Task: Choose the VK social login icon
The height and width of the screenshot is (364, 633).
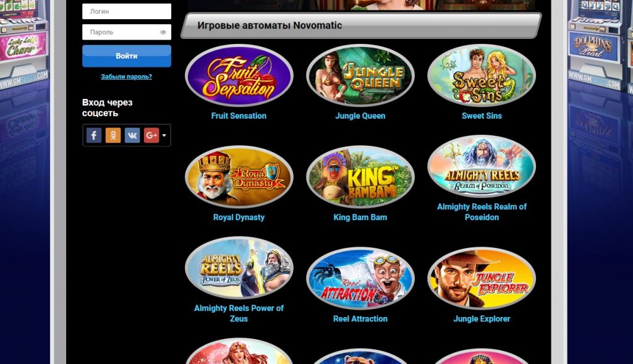Action: 132,135
